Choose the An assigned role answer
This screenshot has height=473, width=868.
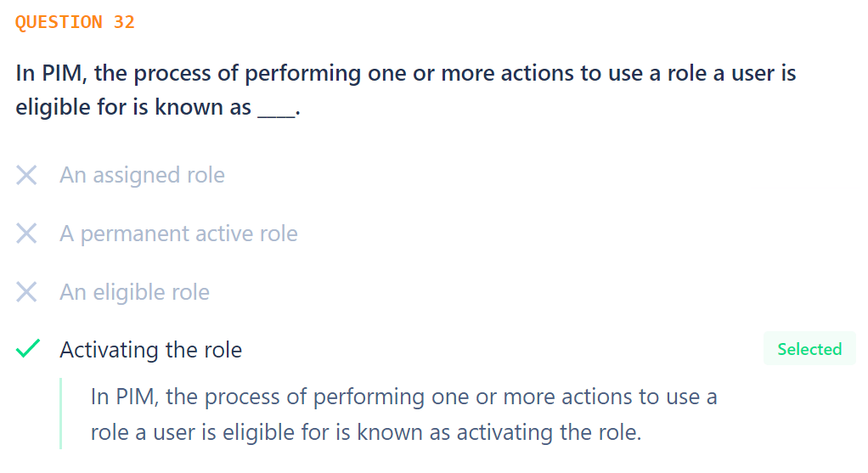[x=143, y=176]
